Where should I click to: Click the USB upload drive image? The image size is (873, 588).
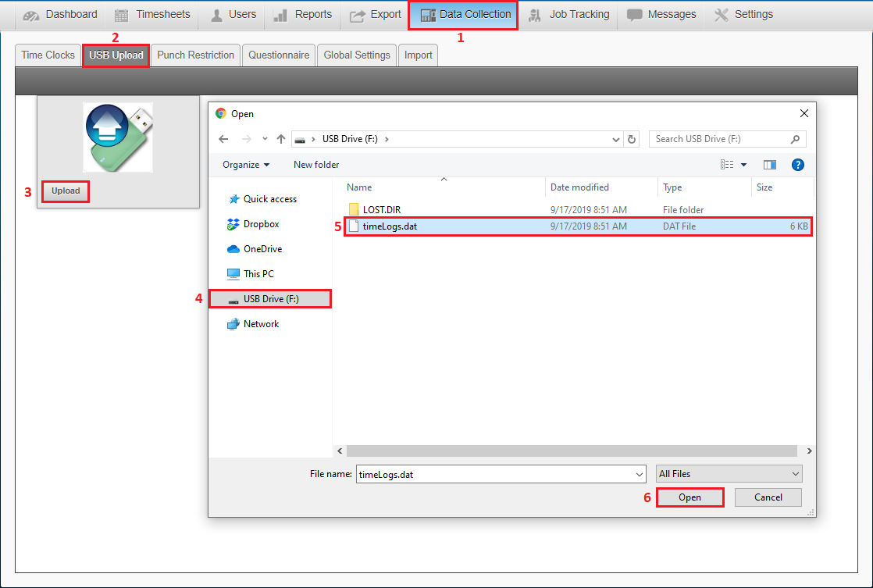117,137
